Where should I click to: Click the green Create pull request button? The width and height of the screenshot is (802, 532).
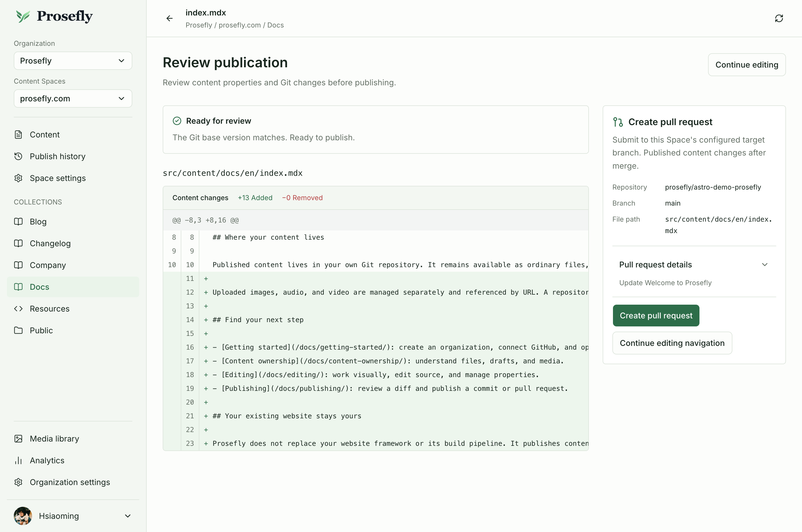pos(656,316)
